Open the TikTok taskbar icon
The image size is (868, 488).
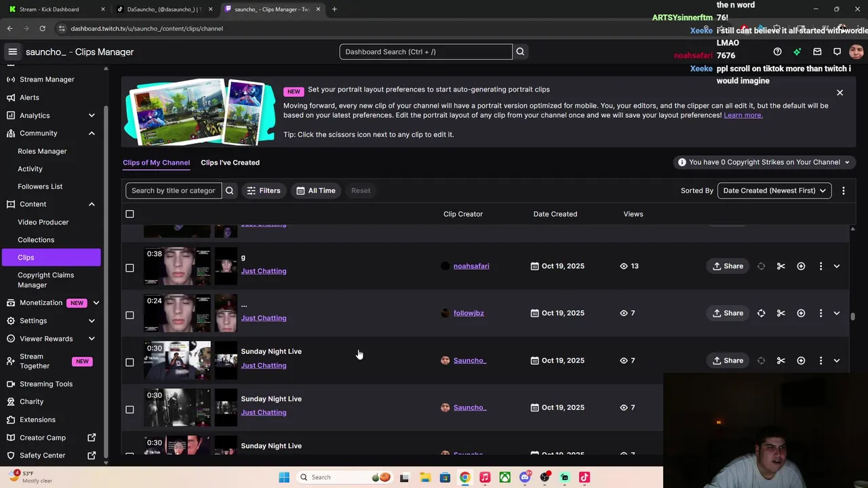pyautogui.click(x=585, y=477)
